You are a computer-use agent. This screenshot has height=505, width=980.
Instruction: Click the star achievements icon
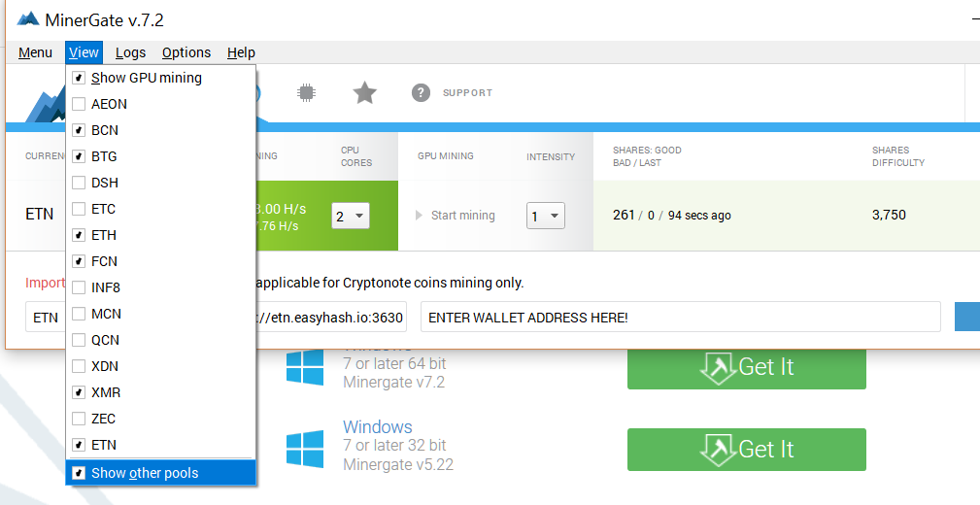[364, 93]
